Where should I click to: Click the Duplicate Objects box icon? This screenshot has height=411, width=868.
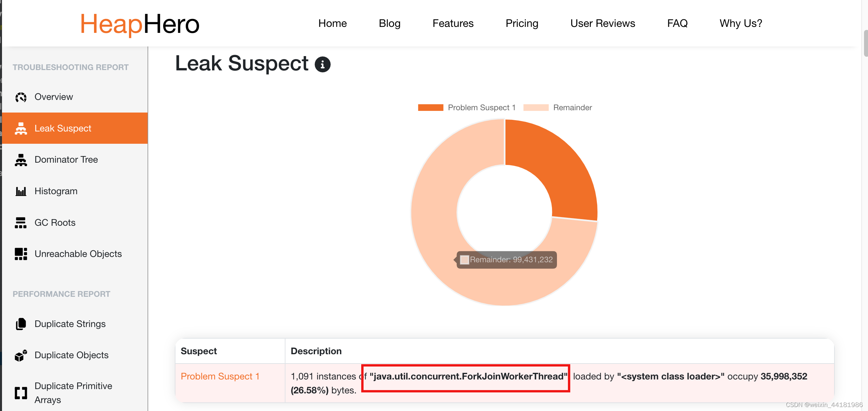click(x=21, y=355)
